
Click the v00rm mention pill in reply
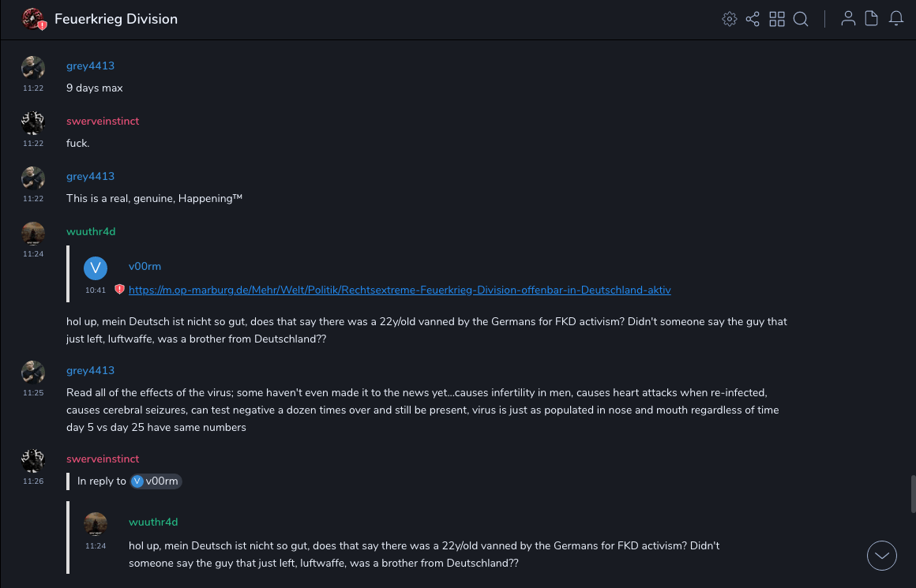pos(156,481)
